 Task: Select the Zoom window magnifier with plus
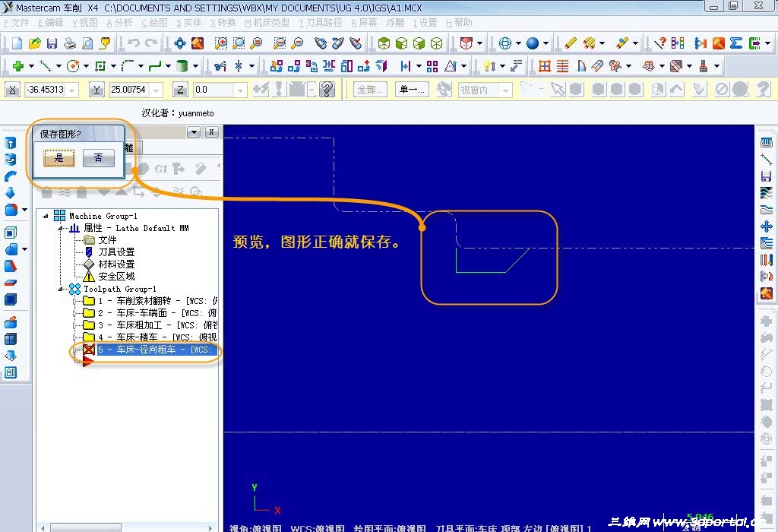coord(221,43)
